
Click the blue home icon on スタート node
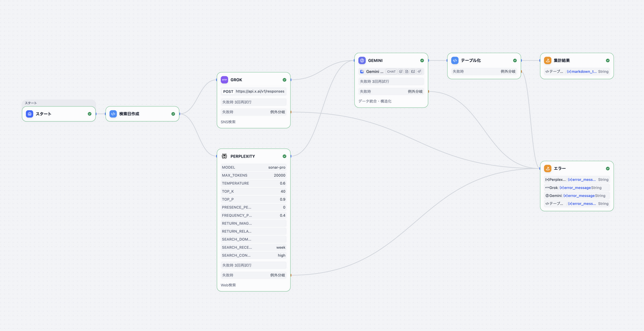pyautogui.click(x=30, y=114)
